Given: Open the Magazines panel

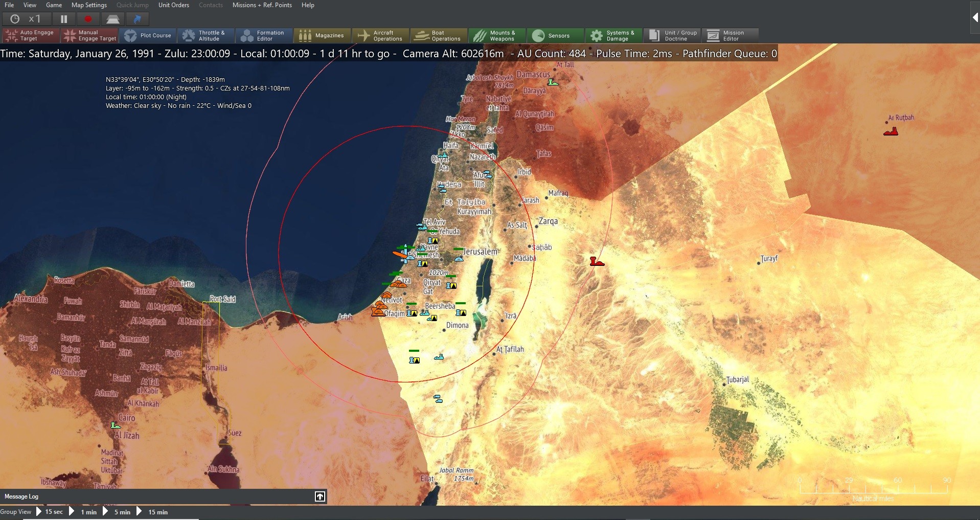Looking at the screenshot, I should tap(322, 35).
